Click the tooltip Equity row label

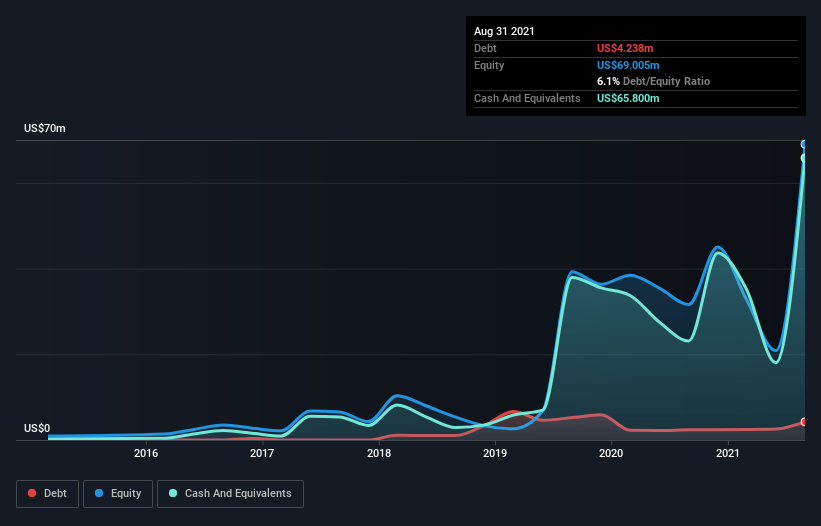(x=489, y=65)
